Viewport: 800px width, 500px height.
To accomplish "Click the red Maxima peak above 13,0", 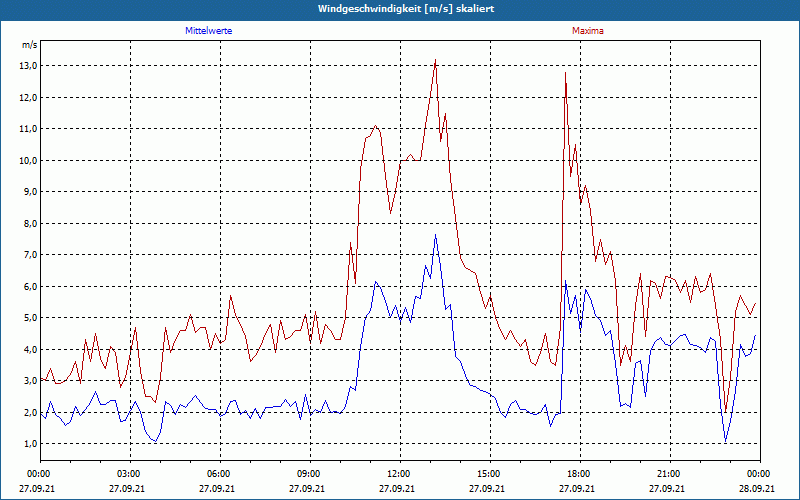I will coord(435,60).
